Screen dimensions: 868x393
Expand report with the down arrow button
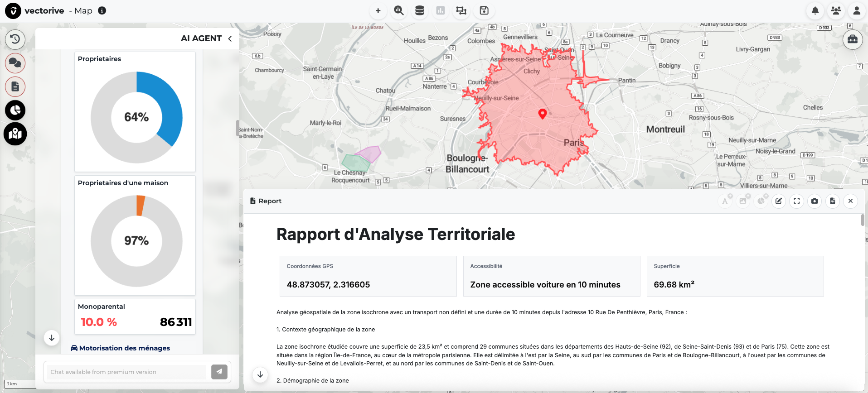pyautogui.click(x=260, y=374)
